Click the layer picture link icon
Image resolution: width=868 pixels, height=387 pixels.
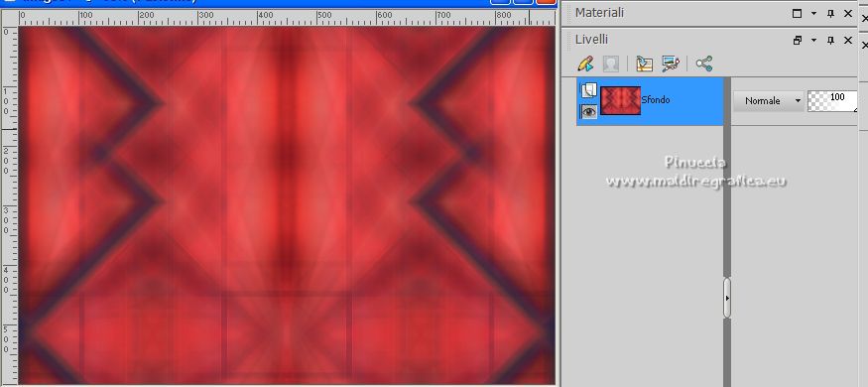coord(671,64)
